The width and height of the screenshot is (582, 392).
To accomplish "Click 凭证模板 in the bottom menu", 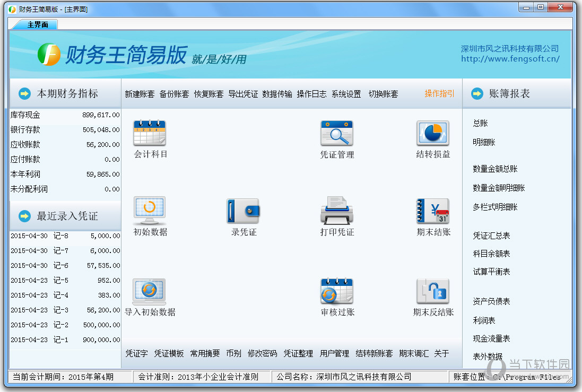I will click(169, 353).
